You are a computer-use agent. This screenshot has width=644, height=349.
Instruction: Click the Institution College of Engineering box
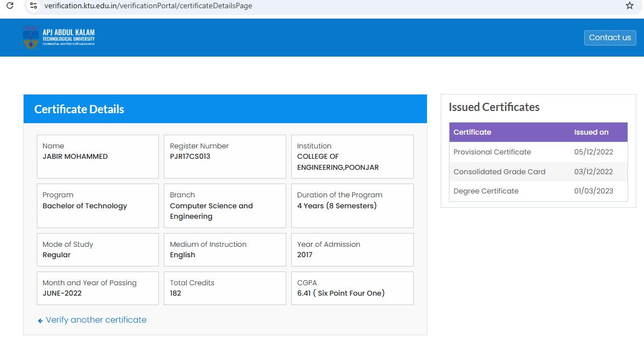tap(352, 157)
